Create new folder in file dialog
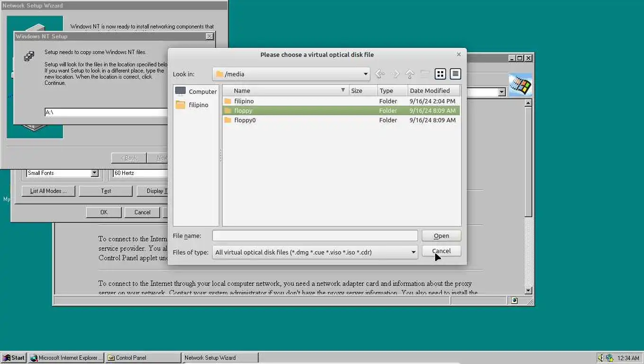 pos(425,74)
